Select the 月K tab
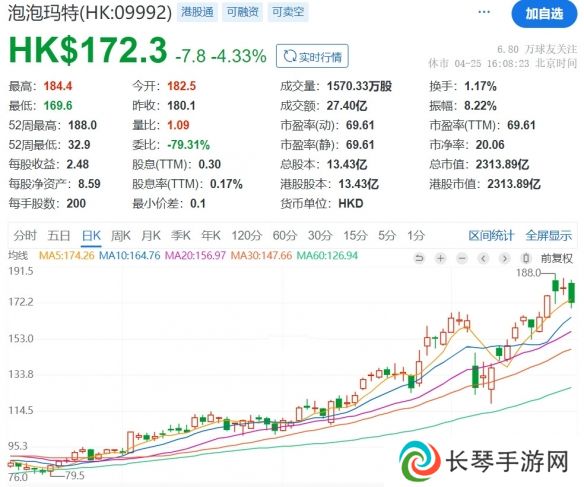Image resolution: width=584 pixels, height=487 pixels. coord(151,235)
